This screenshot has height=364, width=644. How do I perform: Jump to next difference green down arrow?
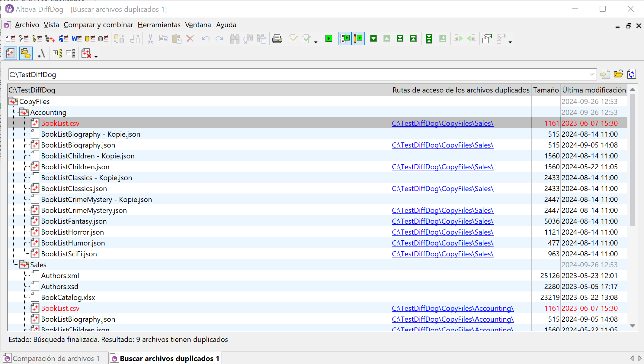[373, 39]
